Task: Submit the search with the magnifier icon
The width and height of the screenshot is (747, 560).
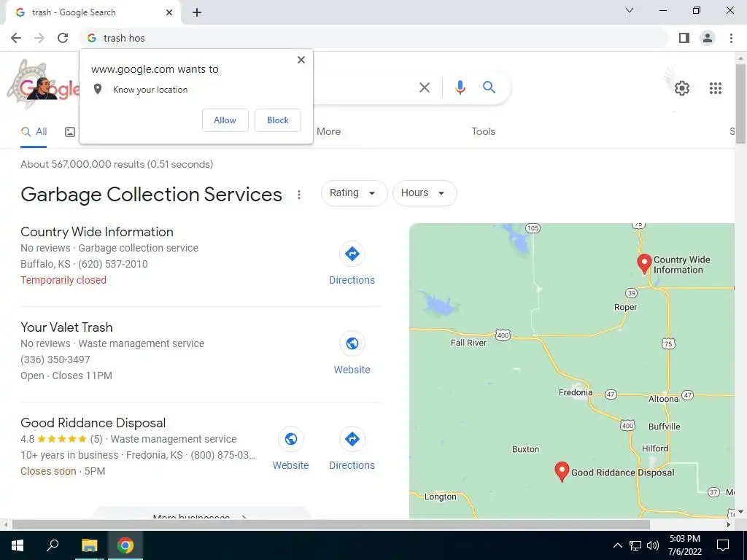Action: coord(489,87)
